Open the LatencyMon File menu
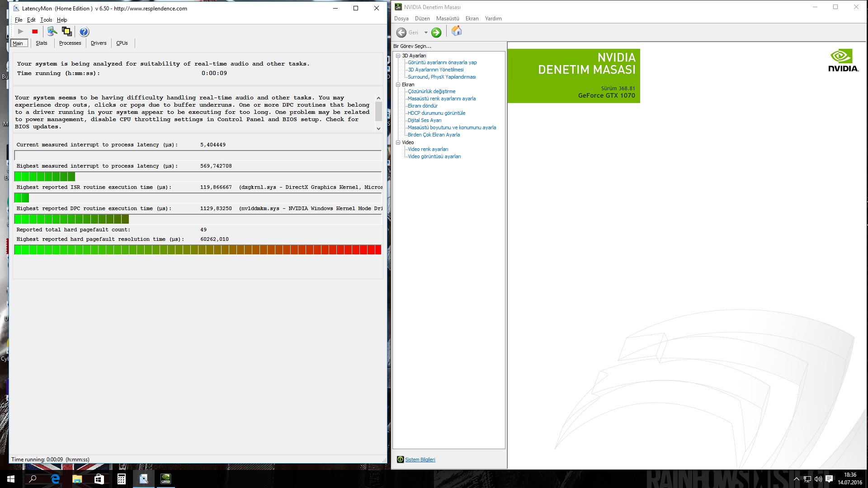 point(19,20)
